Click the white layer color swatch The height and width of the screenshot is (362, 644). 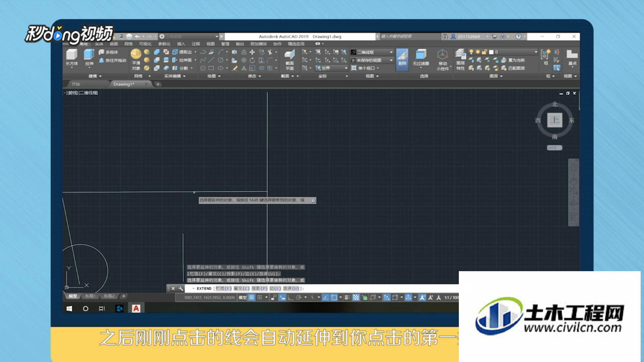pos(491,52)
